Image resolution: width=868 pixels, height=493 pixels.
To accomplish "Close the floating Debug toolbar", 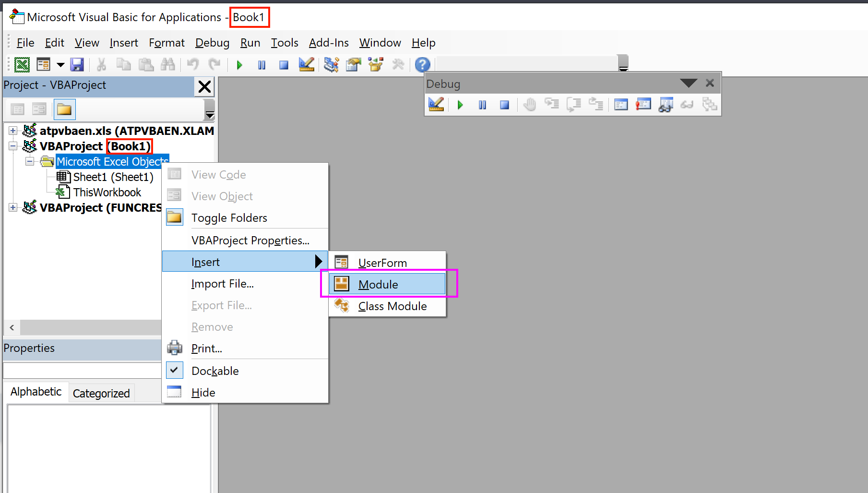I will [710, 83].
